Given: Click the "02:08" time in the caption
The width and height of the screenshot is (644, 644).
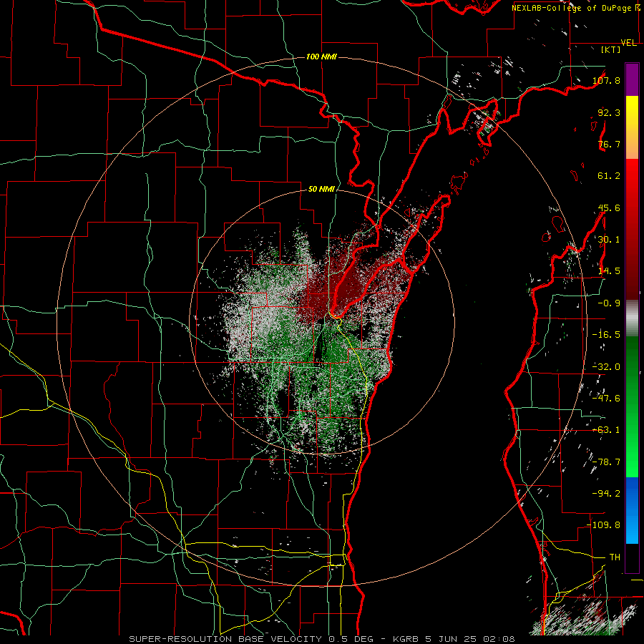Looking at the screenshot, I should [x=499, y=639].
